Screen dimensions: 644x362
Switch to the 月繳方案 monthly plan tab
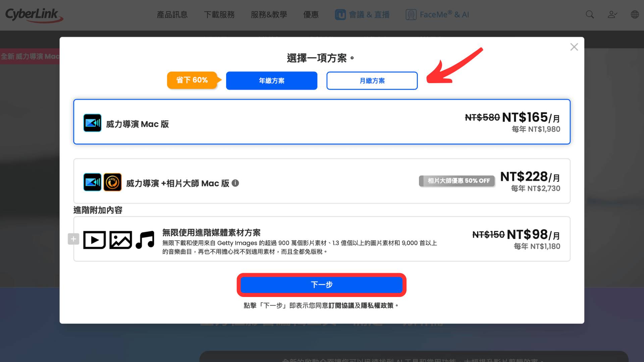tap(372, 80)
